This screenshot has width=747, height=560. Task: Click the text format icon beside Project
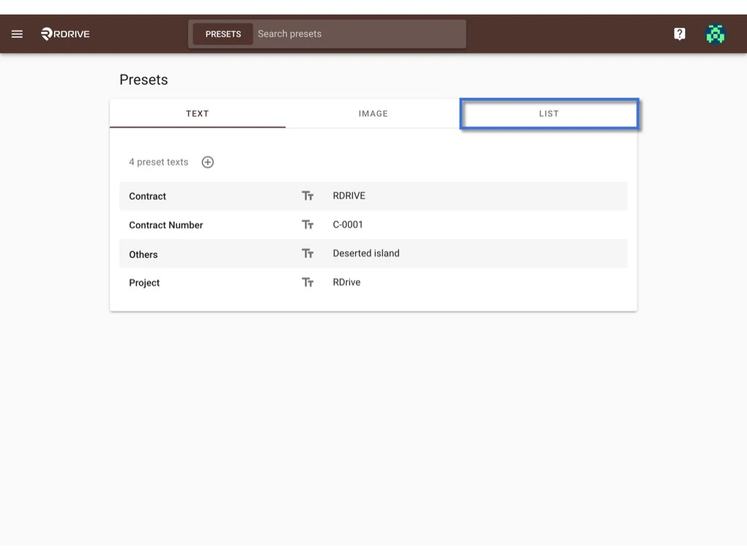(307, 282)
